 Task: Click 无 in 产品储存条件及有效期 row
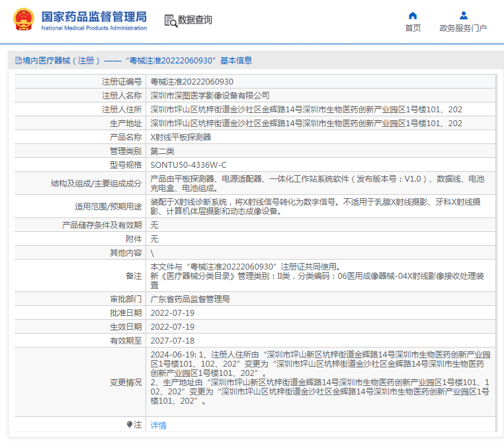point(154,225)
